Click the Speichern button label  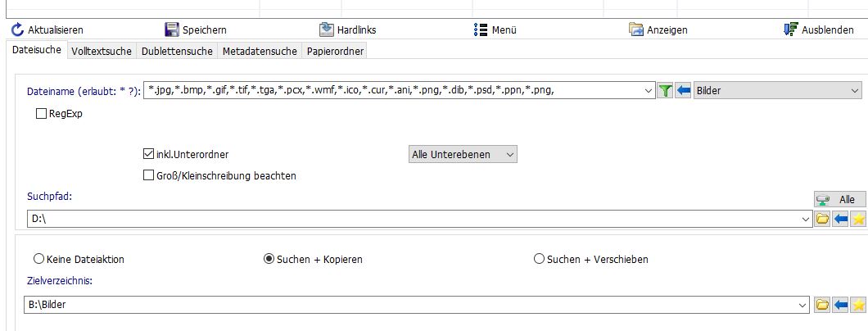(204, 29)
